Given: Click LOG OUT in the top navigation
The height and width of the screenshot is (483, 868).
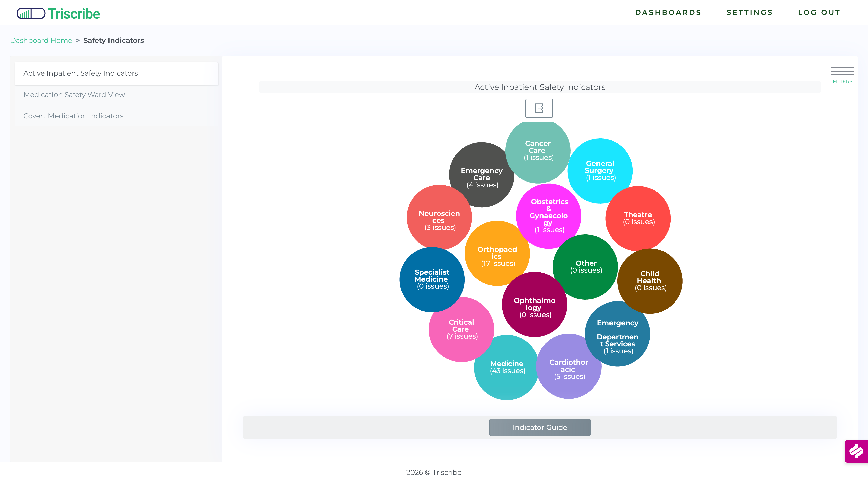Looking at the screenshot, I should [820, 13].
